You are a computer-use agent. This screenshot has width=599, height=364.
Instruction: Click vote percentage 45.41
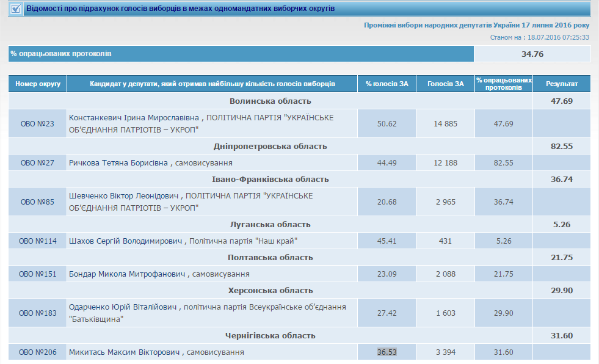tap(387, 241)
